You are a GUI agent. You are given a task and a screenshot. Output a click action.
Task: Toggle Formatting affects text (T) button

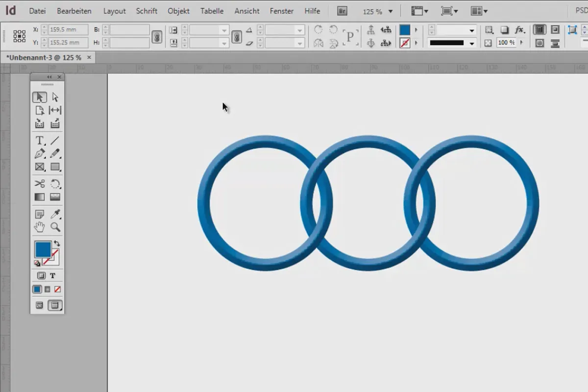coord(53,275)
